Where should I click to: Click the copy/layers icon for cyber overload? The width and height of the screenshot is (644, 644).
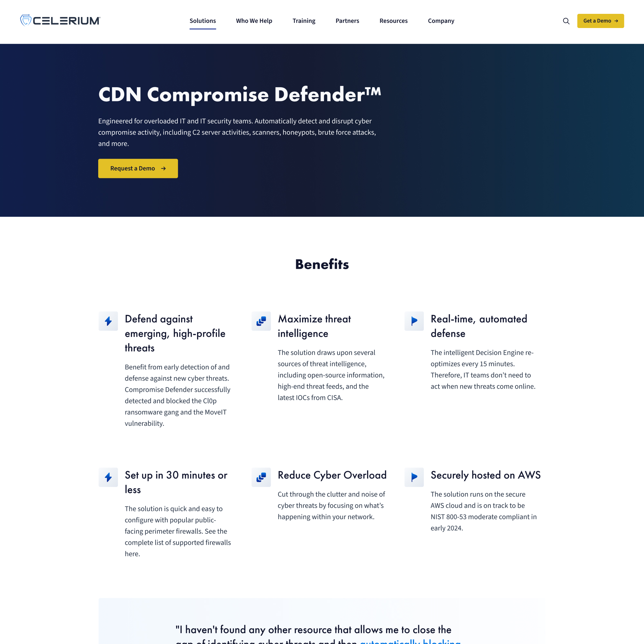[261, 477]
